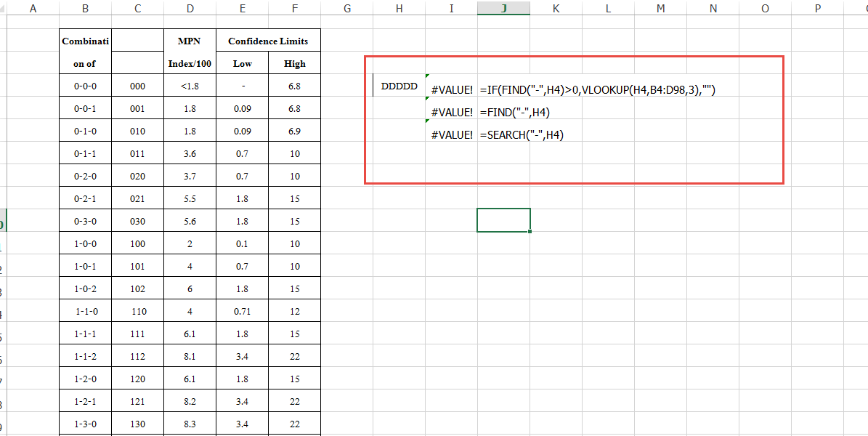Screen dimensions: 868x436
Task: Select column H header
Action: [x=399, y=7]
